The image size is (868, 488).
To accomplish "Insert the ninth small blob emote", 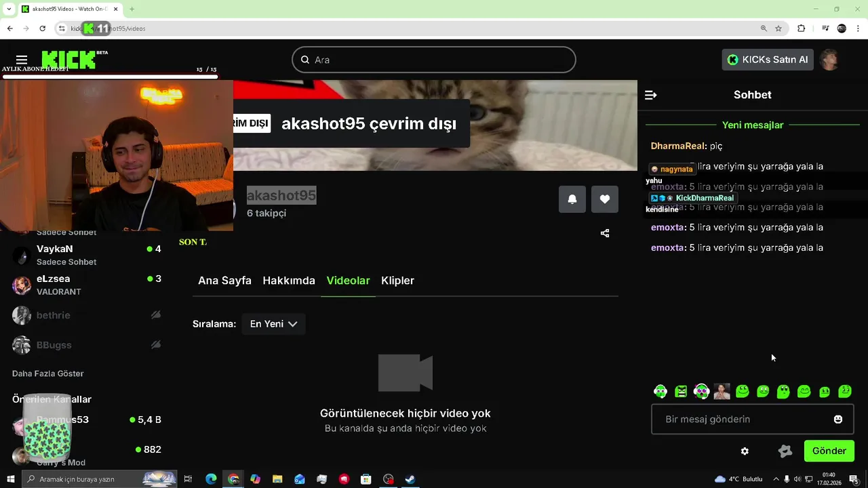I will (x=825, y=391).
